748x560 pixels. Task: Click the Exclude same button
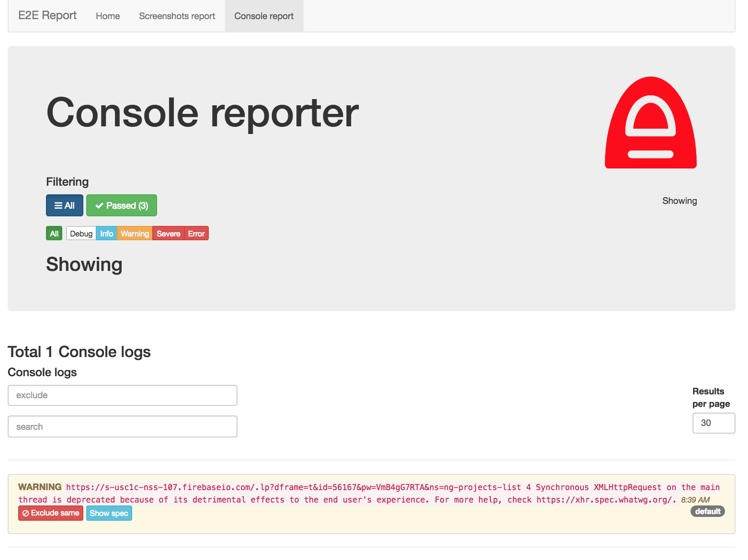[50, 513]
